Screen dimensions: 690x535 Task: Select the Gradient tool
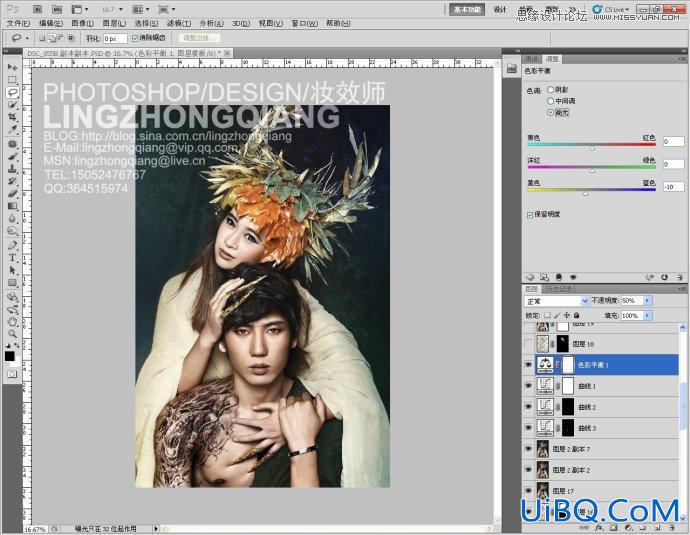(12, 206)
